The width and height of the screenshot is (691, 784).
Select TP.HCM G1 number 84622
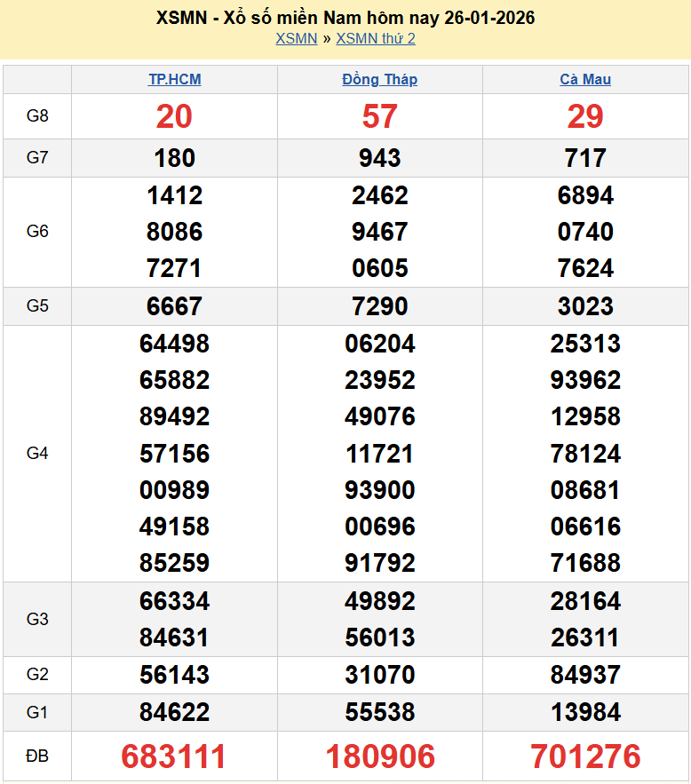tap(174, 712)
